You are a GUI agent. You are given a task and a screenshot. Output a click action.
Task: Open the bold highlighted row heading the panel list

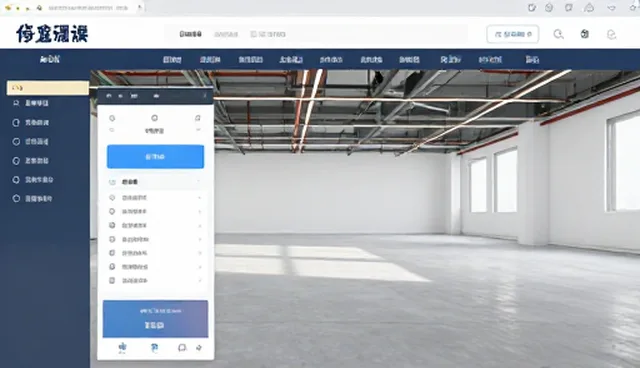pos(156,182)
